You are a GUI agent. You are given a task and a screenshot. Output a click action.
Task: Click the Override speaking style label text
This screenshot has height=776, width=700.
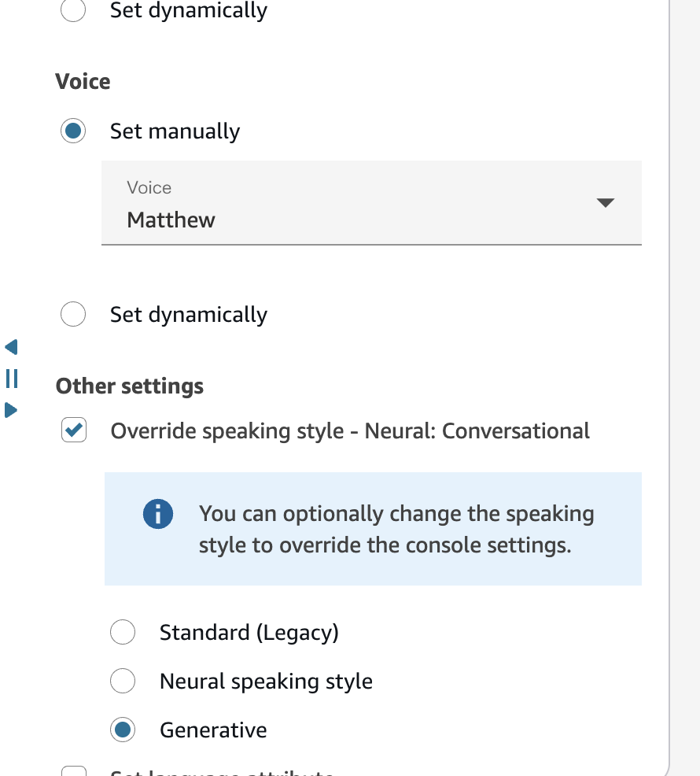pyautogui.click(x=350, y=431)
